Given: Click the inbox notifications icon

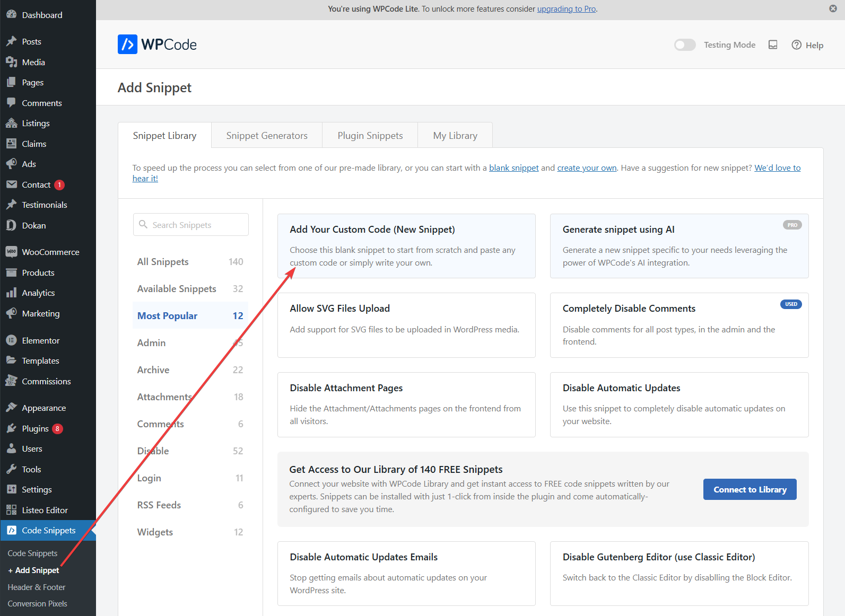Looking at the screenshot, I should (x=773, y=45).
